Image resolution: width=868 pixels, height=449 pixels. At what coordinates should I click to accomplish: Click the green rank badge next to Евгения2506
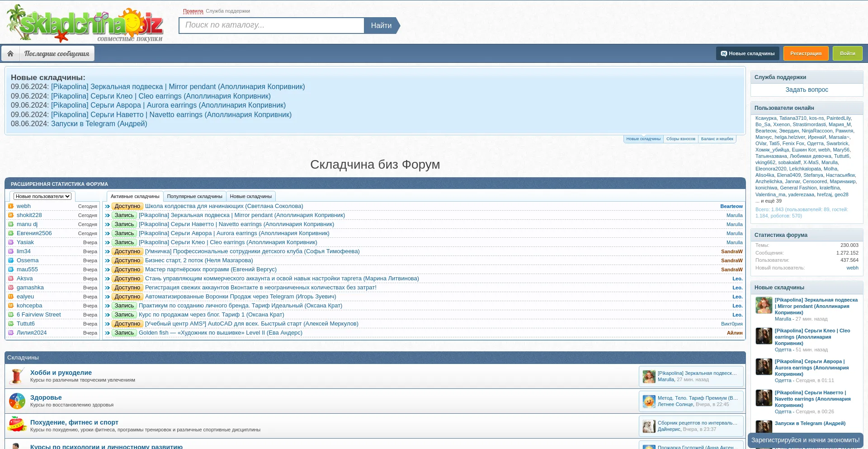(10, 233)
